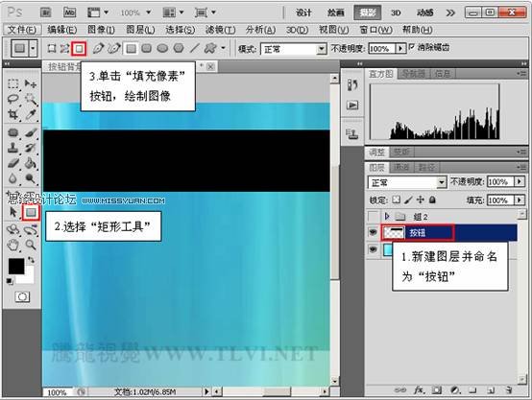Select the Dodge tool
This screenshot has width=532, height=400.
(31, 178)
